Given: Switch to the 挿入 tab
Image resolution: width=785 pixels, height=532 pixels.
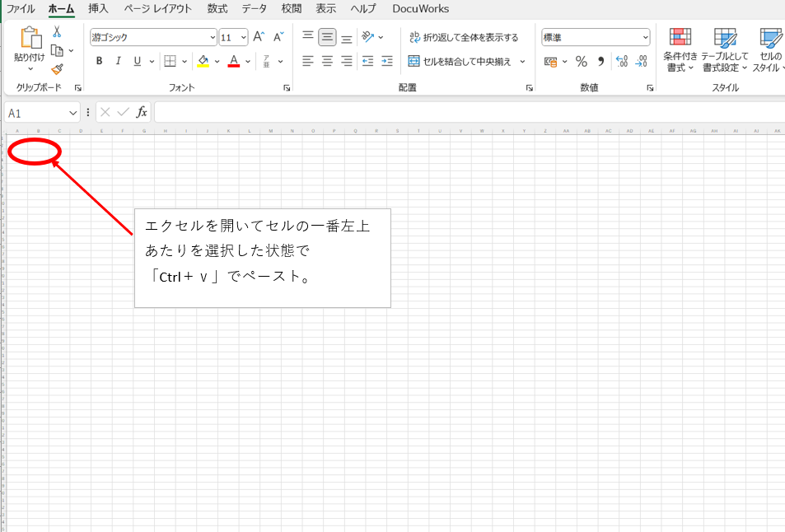Looking at the screenshot, I should pyautogui.click(x=98, y=8).
